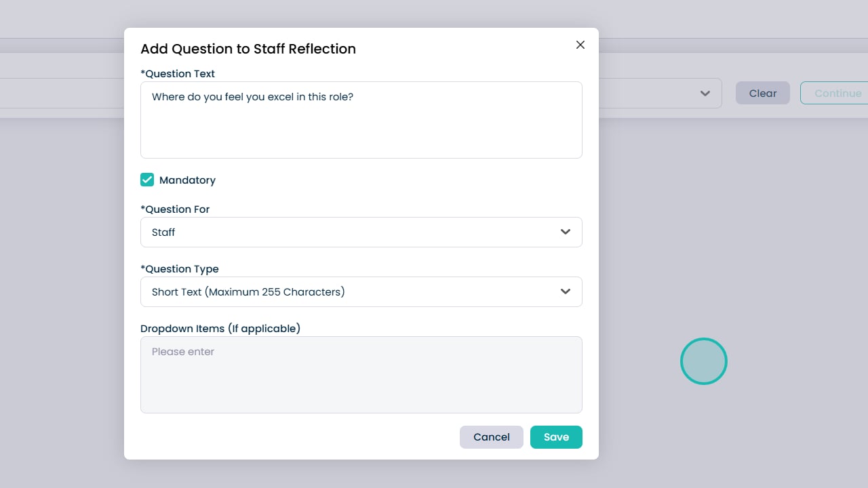Click the "Where do you feel you excel" text
The height and width of the screenshot is (488, 868).
(x=252, y=97)
